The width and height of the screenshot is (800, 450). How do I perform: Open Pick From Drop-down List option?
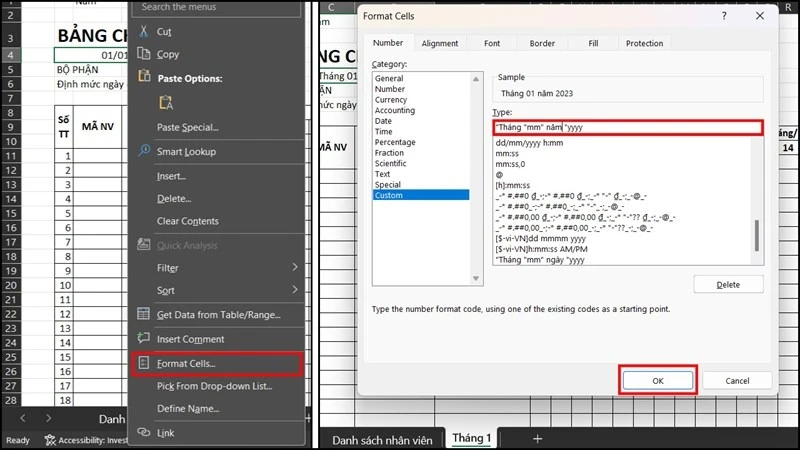[214, 386]
